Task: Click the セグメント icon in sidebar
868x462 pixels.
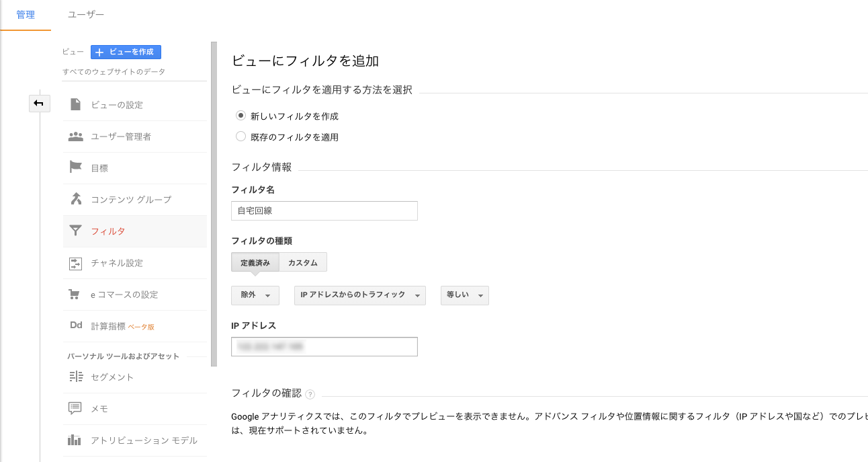Action: point(76,377)
